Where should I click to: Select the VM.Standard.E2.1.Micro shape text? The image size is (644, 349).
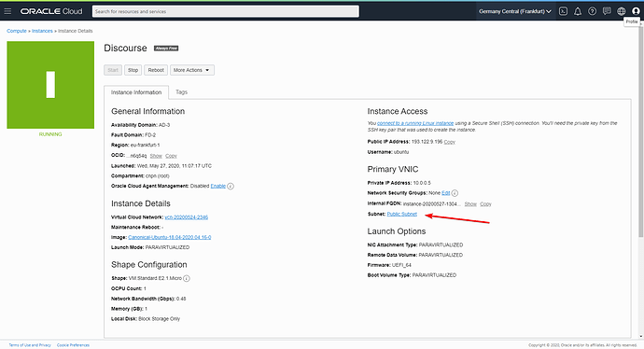click(155, 278)
